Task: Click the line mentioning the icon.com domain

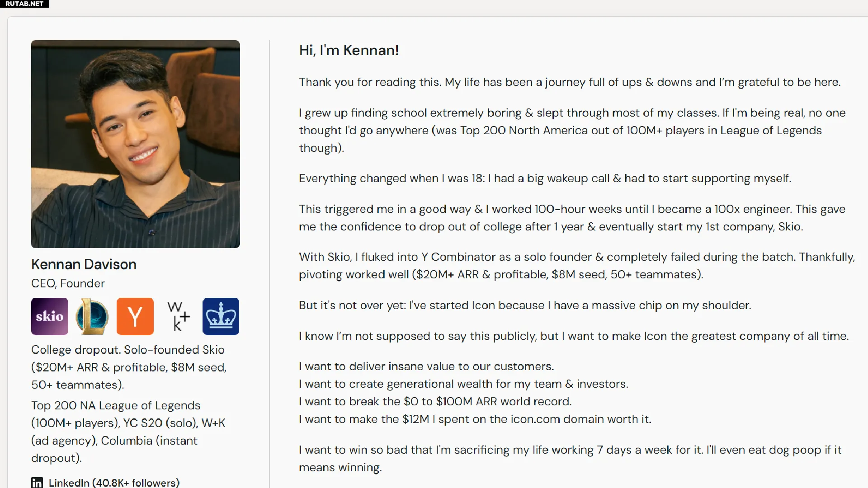Action: pyautogui.click(x=475, y=419)
